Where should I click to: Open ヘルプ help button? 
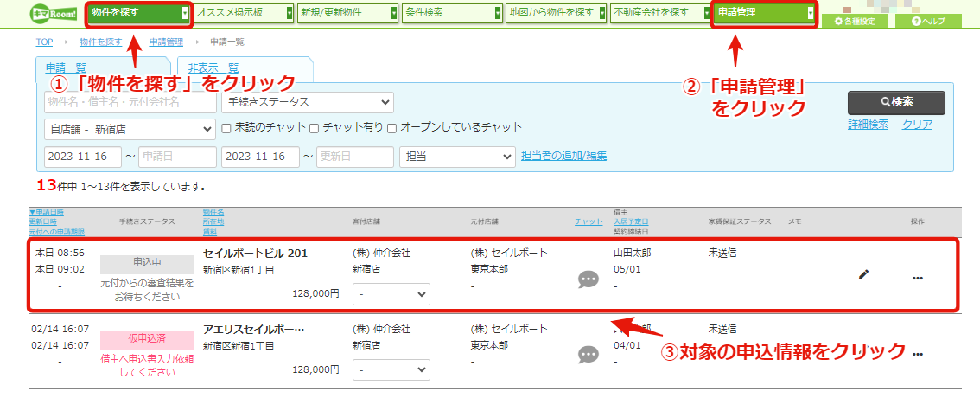[927, 22]
